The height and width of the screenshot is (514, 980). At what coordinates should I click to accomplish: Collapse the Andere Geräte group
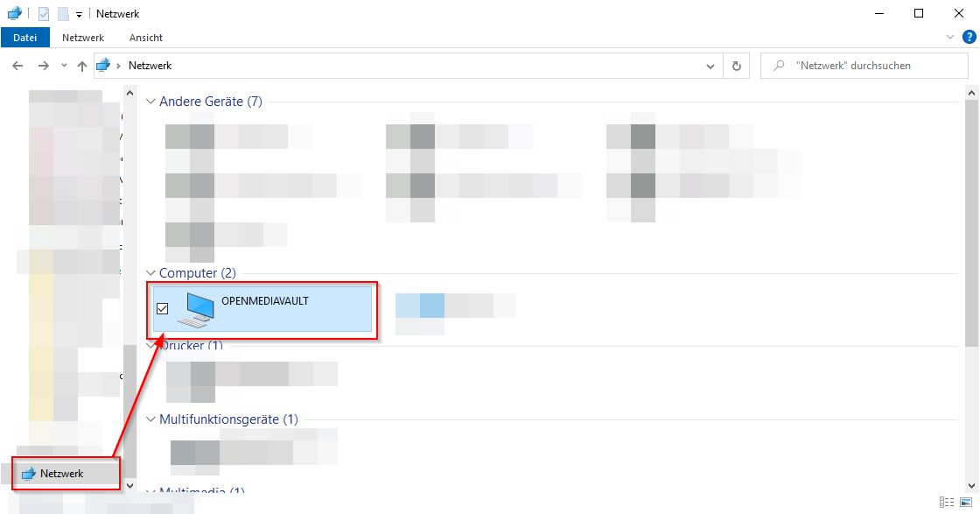tap(150, 102)
